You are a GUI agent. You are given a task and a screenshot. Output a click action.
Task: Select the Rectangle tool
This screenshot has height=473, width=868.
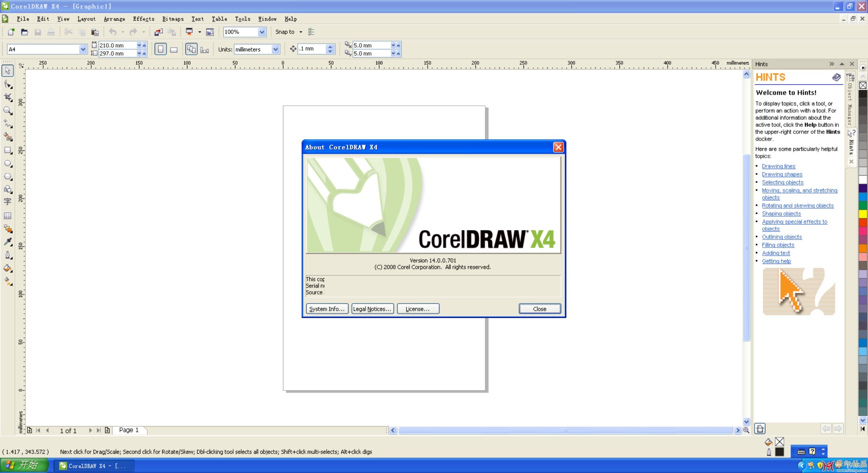(x=8, y=151)
